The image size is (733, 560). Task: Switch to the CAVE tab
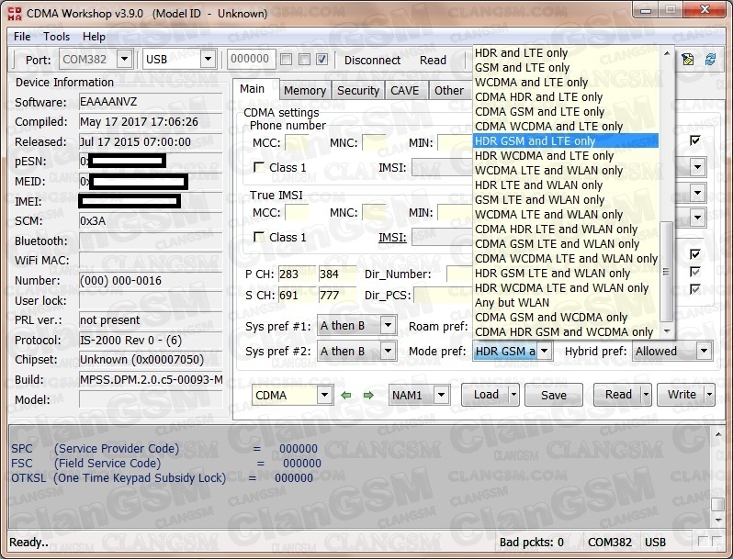(405, 90)
